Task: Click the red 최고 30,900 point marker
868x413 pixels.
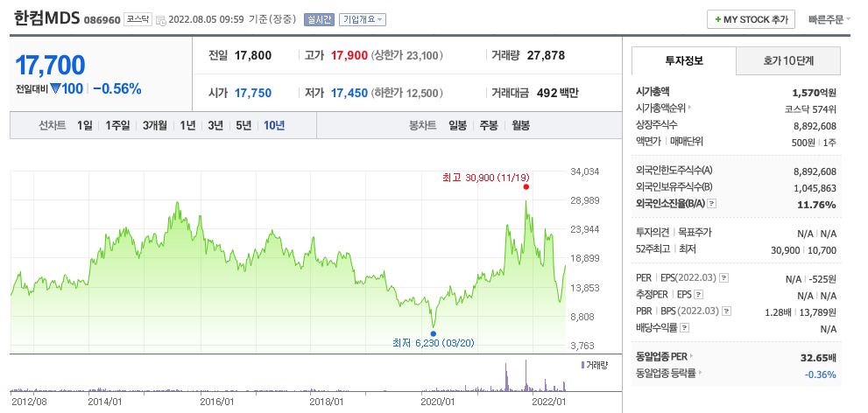Action: [526, 187]
